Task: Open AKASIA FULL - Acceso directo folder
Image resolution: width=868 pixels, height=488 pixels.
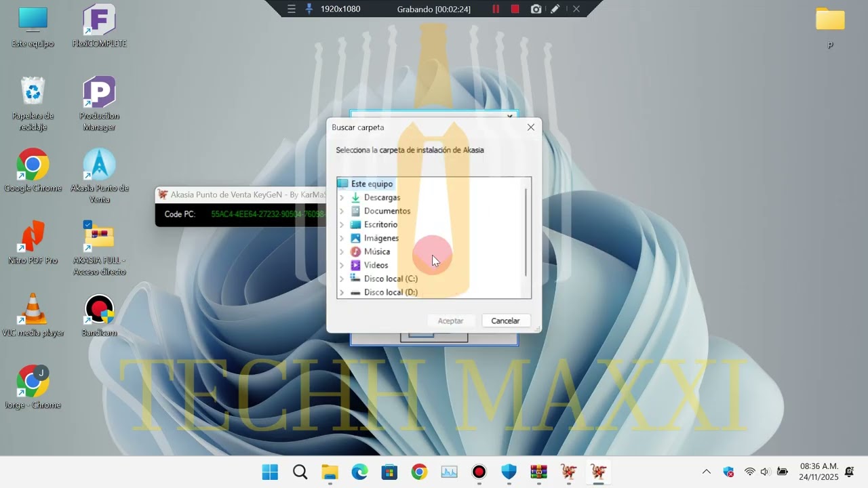Action: click(x=99, y=248)
